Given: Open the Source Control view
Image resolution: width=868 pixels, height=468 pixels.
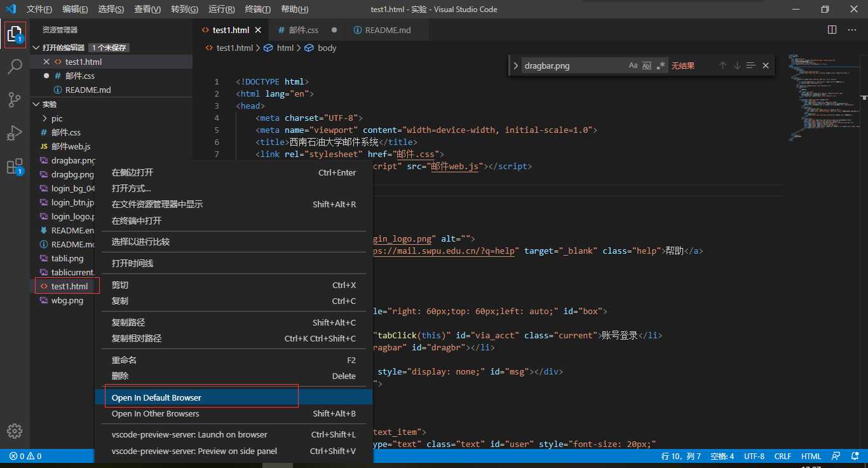Looking at the screenshot, I should (x=15, y=100).
